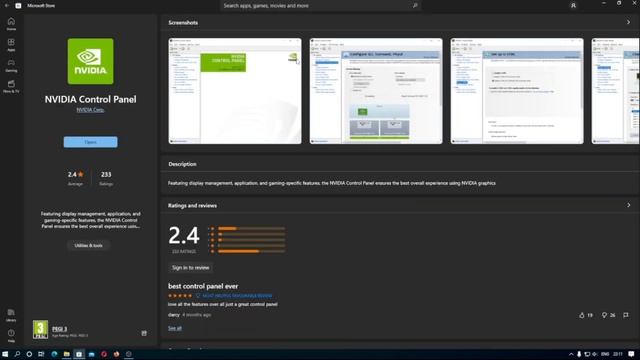Screen dimensions: 640x360
Task: Go to Home in the Store sidebar
Action: click(11, 24)
